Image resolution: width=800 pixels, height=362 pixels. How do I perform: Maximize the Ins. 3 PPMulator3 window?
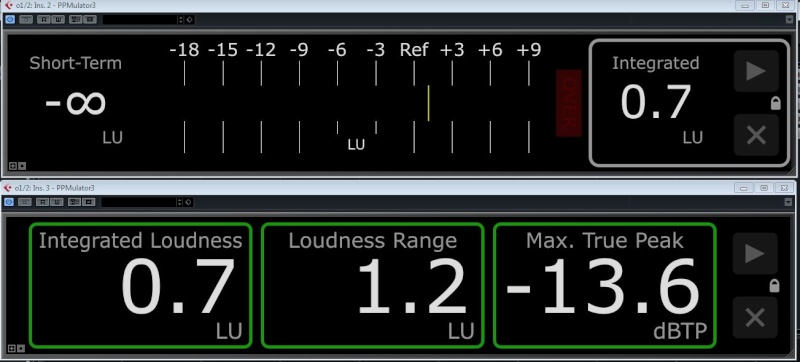[764, 188]
